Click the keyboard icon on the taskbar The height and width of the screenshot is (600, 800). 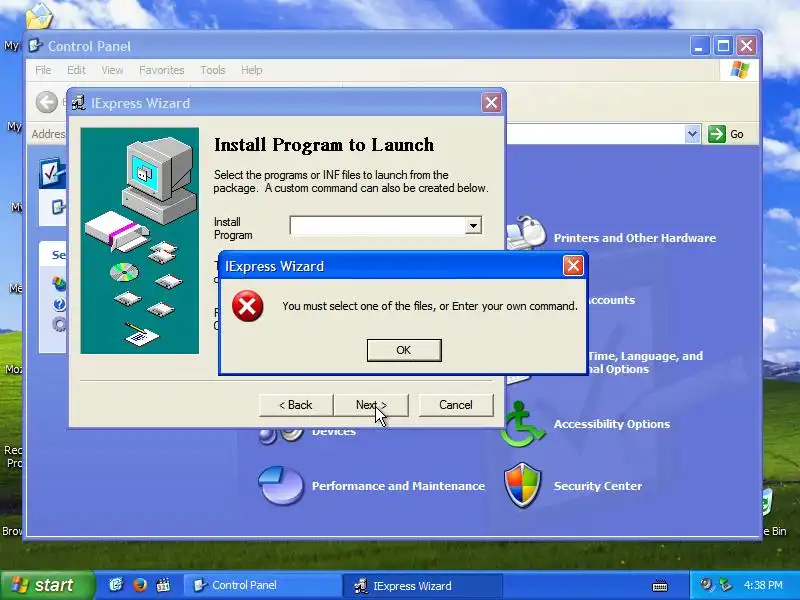(x=660, y=586)
